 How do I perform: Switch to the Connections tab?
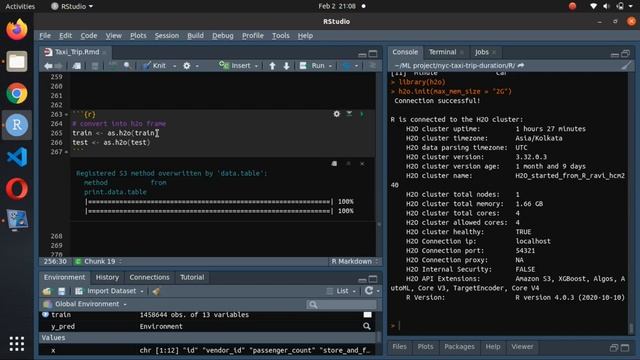(x=149, y=277)
